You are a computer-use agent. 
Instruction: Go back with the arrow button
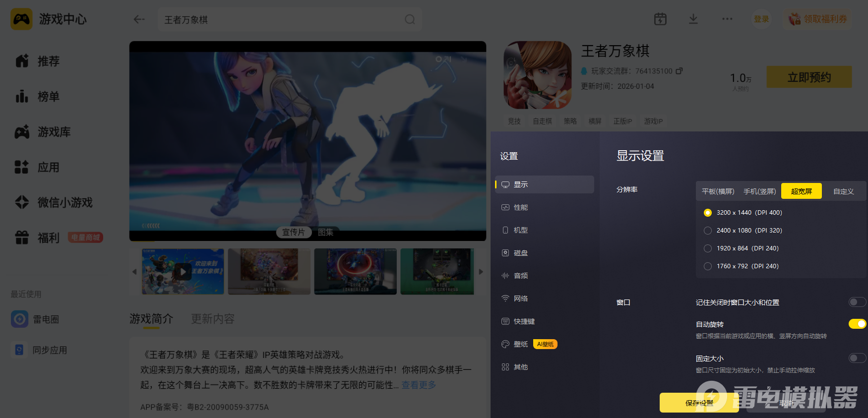[139, 19]
